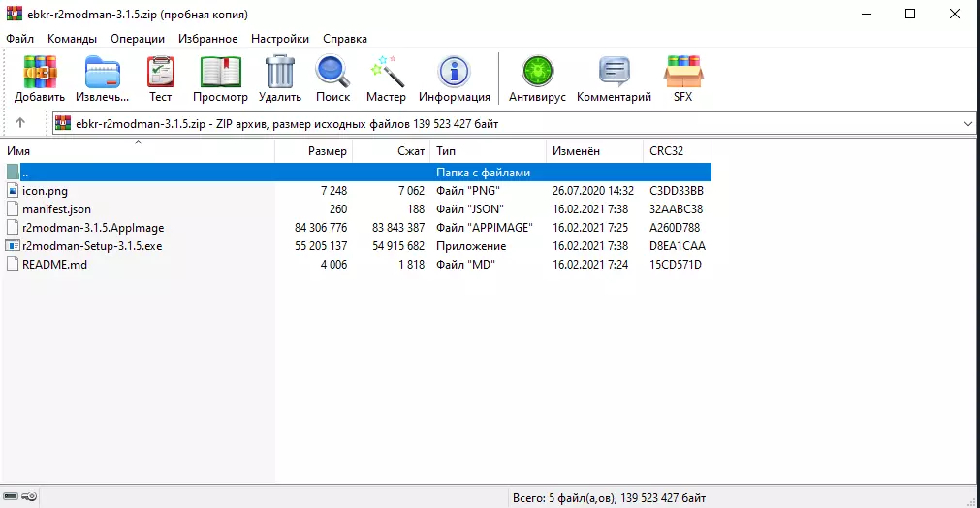Click the Удалить trash bin icon
980x508 pixels.
tap(279, 72)
